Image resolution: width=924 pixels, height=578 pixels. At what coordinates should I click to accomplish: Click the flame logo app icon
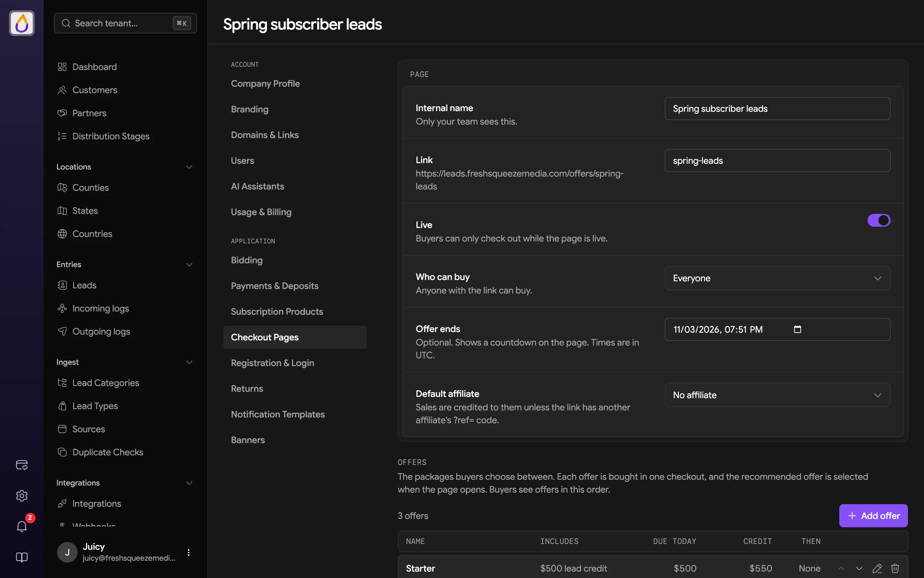point(22,23)
